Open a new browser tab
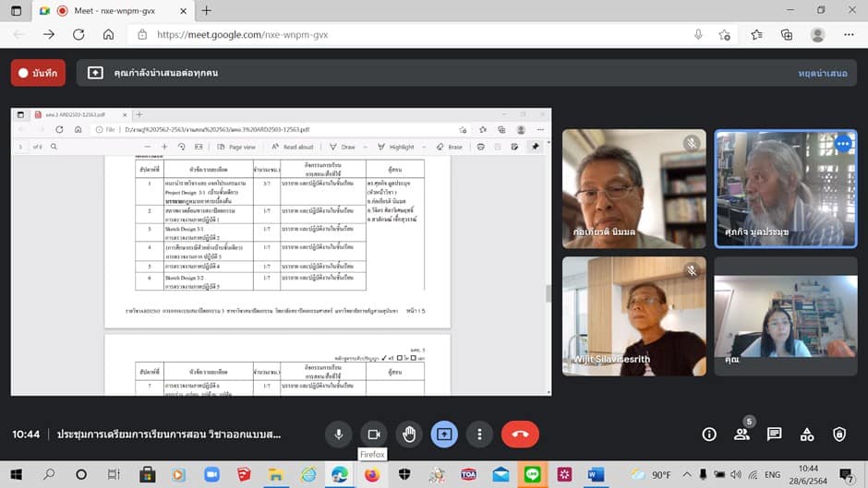Screen dimensions: 868x488 206,11
